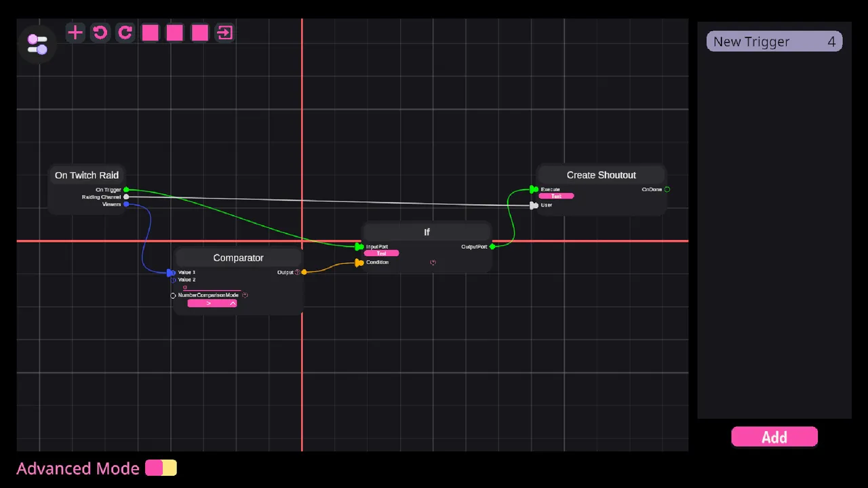Click the blue Viewers output port
Viewport: 868px width, 488px height.
coord(126,204)
